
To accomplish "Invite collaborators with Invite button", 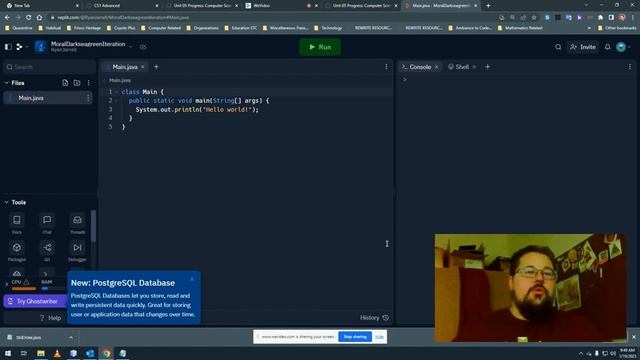I will (x=583, y=47).
